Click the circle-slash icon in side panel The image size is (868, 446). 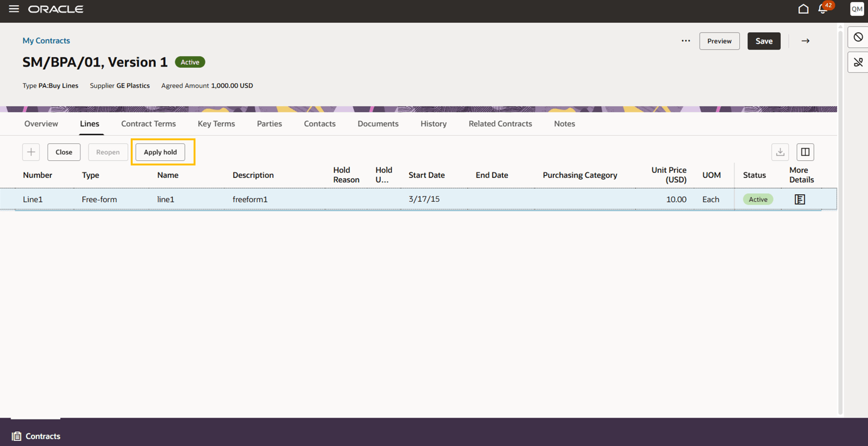[x=858, y=37]
